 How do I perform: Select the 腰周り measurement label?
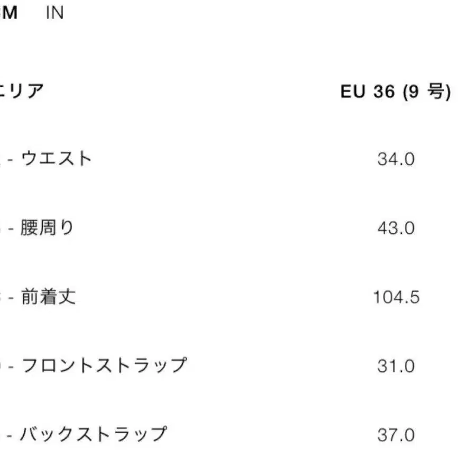click(47, 228)
